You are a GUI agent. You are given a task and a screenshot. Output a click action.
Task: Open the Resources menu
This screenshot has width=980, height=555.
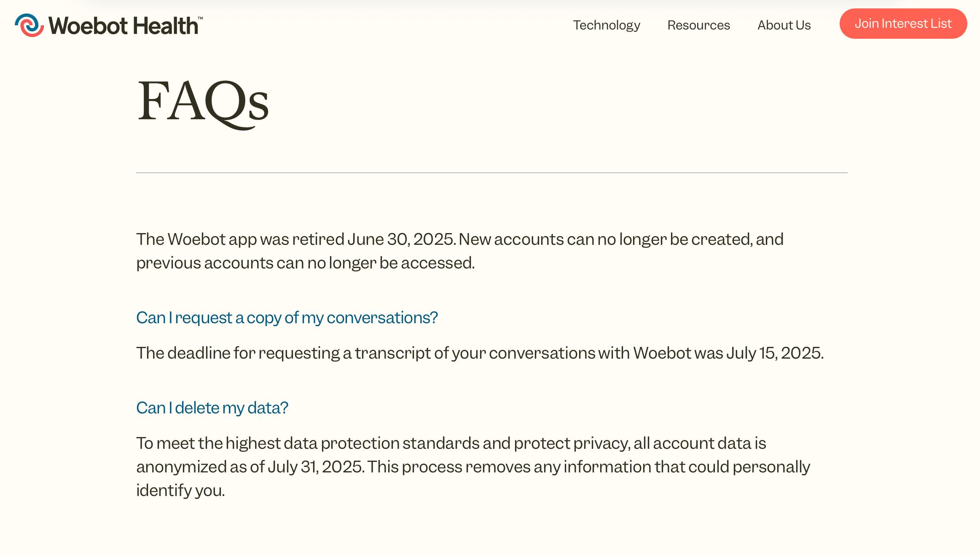pos(698,25)
